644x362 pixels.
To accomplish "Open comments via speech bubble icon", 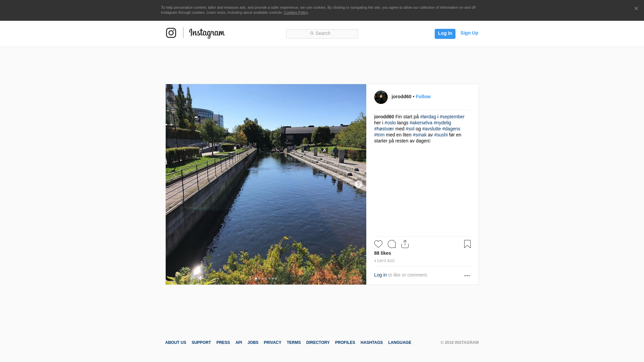I will click(391, 244).
